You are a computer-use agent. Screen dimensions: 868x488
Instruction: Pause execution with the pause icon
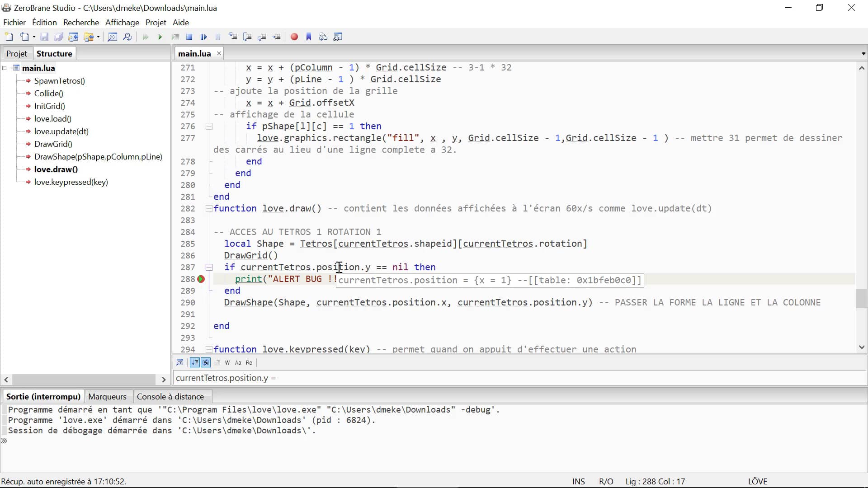(217, 37)
